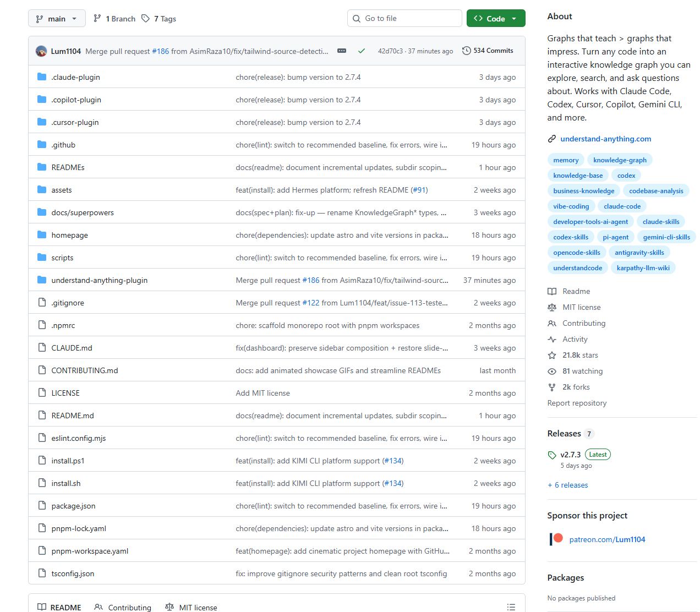Click the READMEs folder icon
This screenshot has width=700, height=612.
point(42,167)
